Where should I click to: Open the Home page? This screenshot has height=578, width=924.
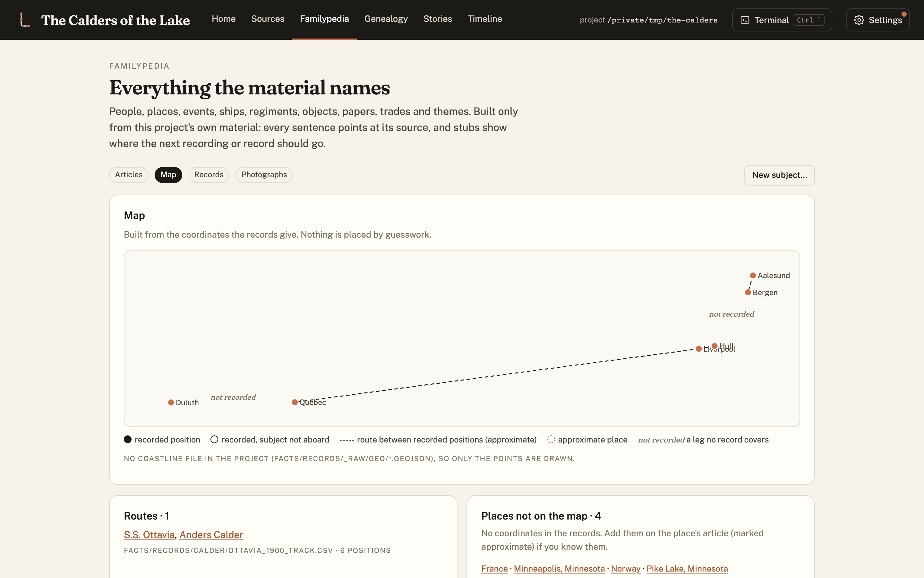[x=224, y=19]
